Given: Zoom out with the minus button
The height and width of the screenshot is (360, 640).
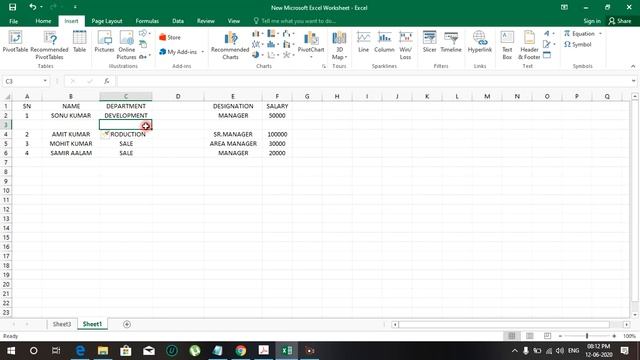Looking at the screenshot, I should pos(560,336).
